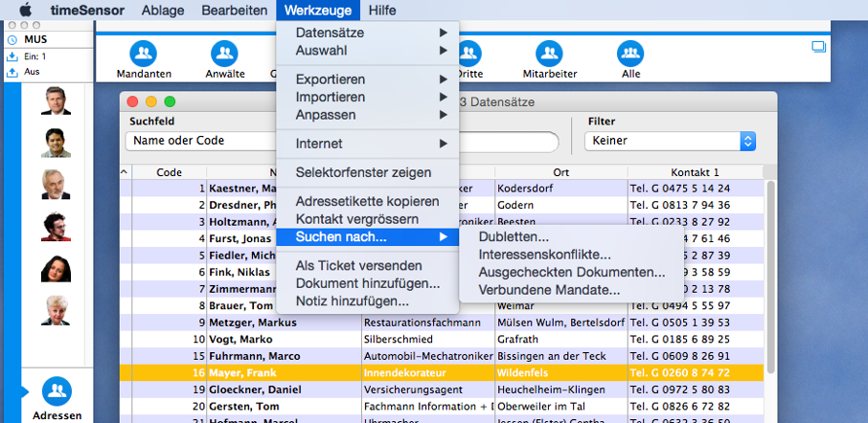Select the curly-haired man's photo

tap(56, 227)
